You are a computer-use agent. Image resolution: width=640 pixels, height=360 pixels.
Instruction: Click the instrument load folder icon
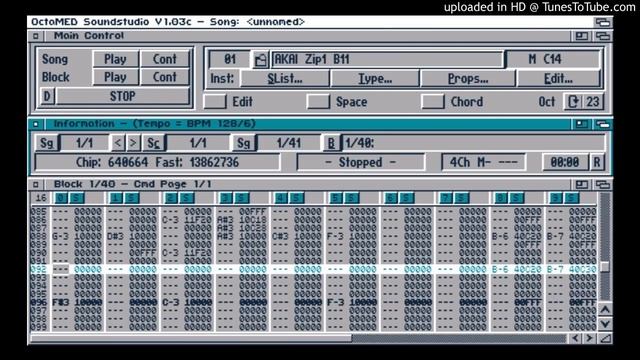point(260,60)
